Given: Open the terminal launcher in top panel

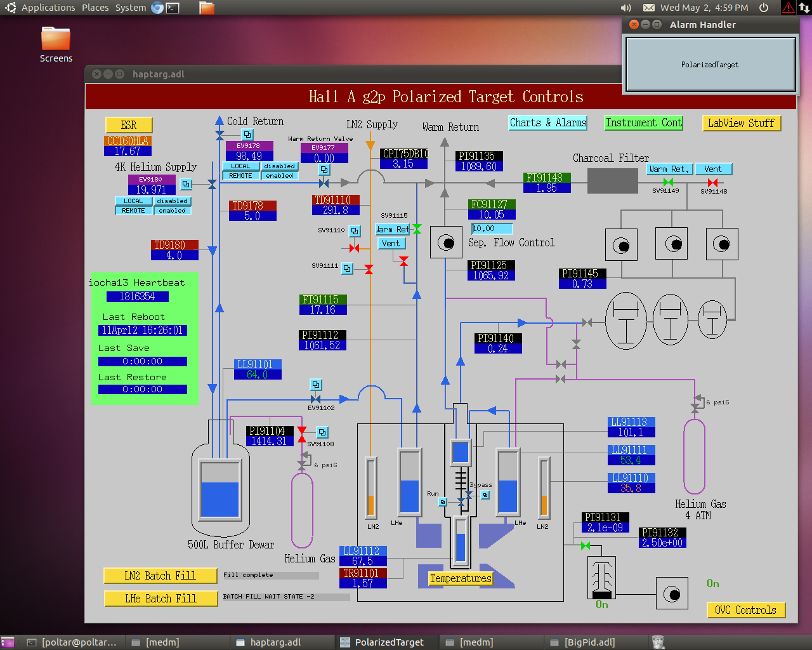Looking at the screenshot, I should pos(173,8).
